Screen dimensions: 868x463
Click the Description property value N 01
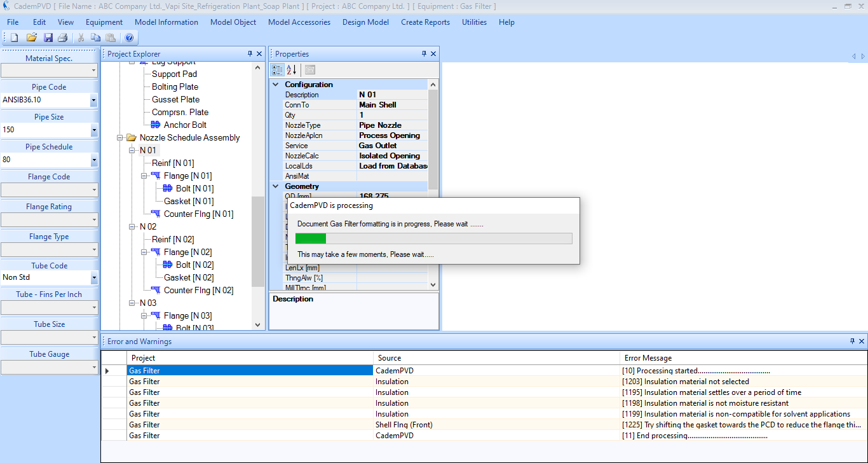pos(393,95)
